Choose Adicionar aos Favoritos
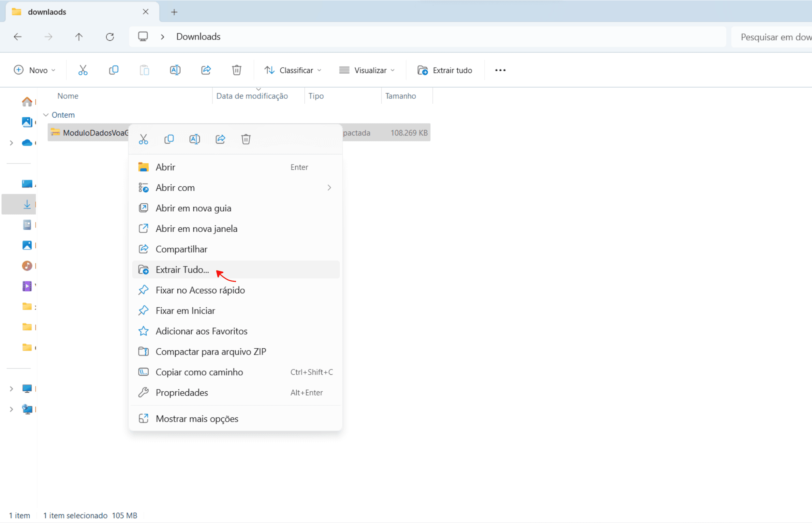This screenshot has height=523, width=812. coord(236,331)
